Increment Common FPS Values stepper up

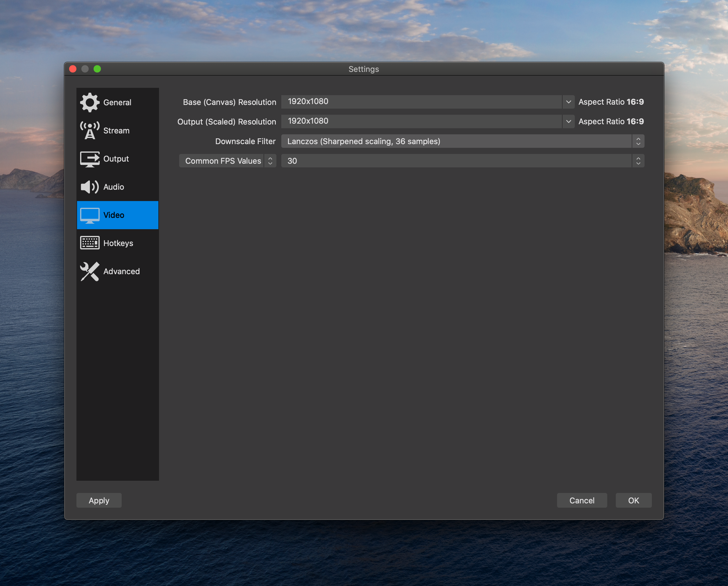pos(271,158)
